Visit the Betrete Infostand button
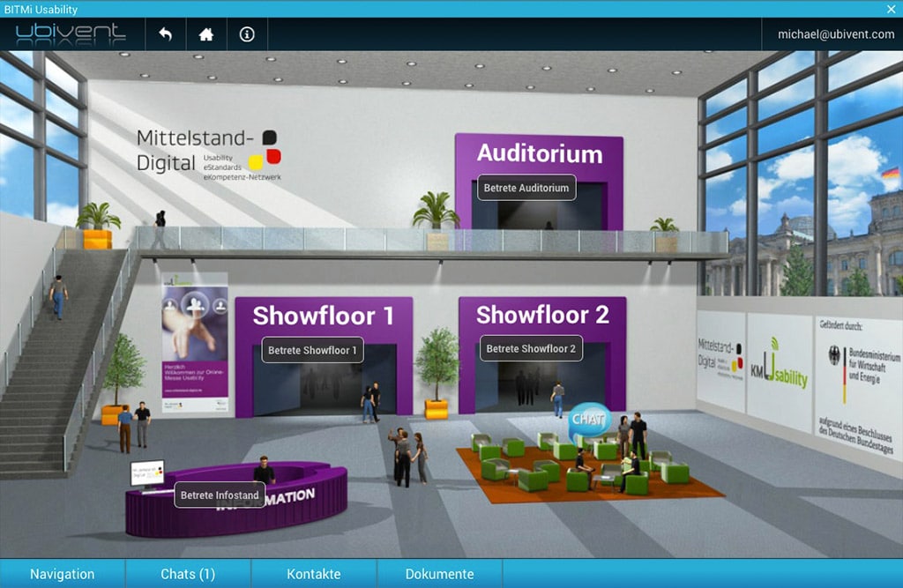 220,495
